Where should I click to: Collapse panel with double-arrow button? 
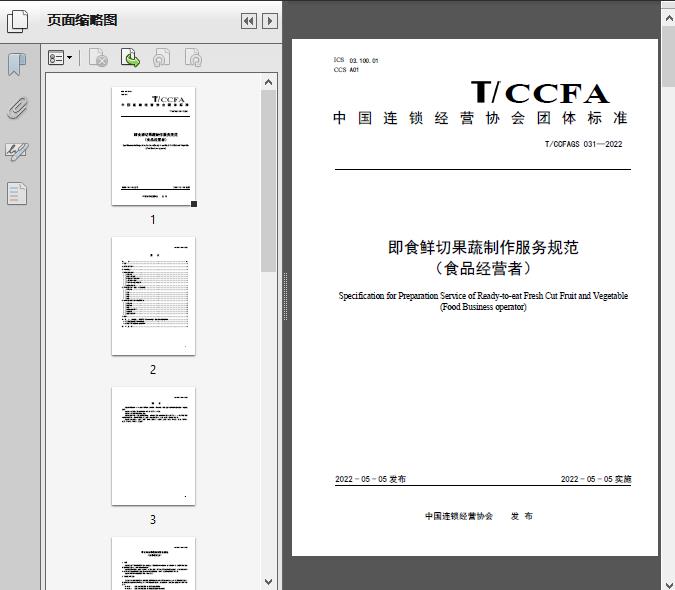pyautogui.click(x=249, y=21)
